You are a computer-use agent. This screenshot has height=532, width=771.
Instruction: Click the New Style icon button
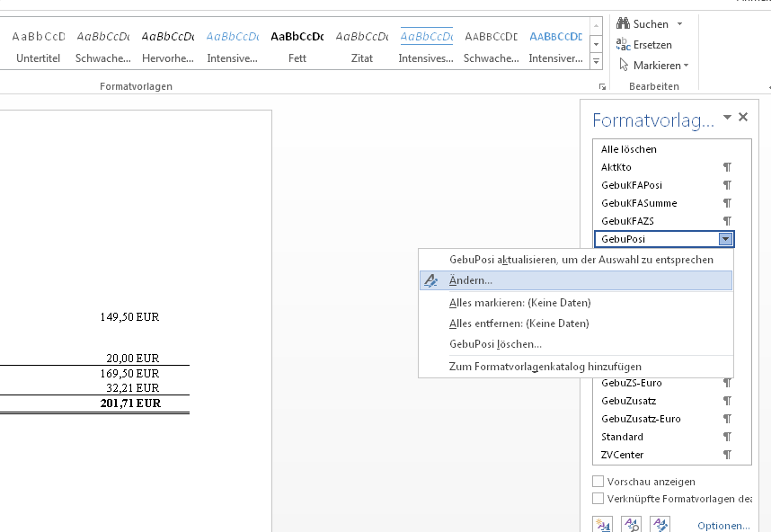[602, 524]
